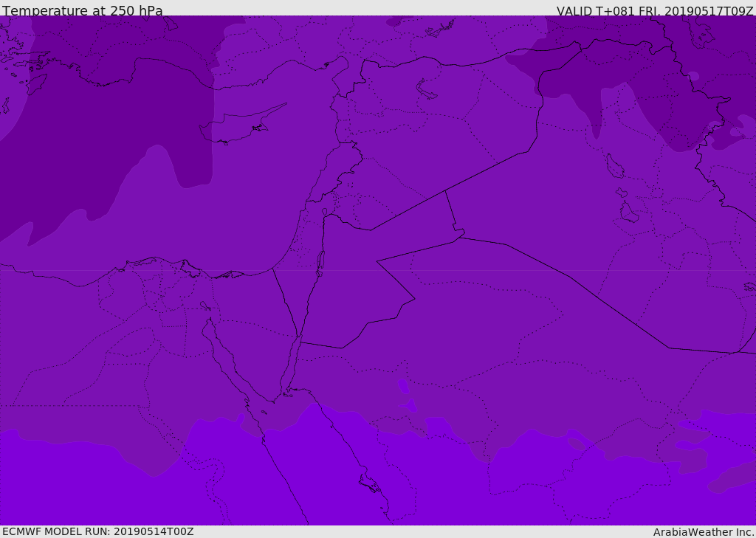Click the Lake Tharthar outline in Iraq
This screenshot has height=538, width=756.
click(615, 166)
